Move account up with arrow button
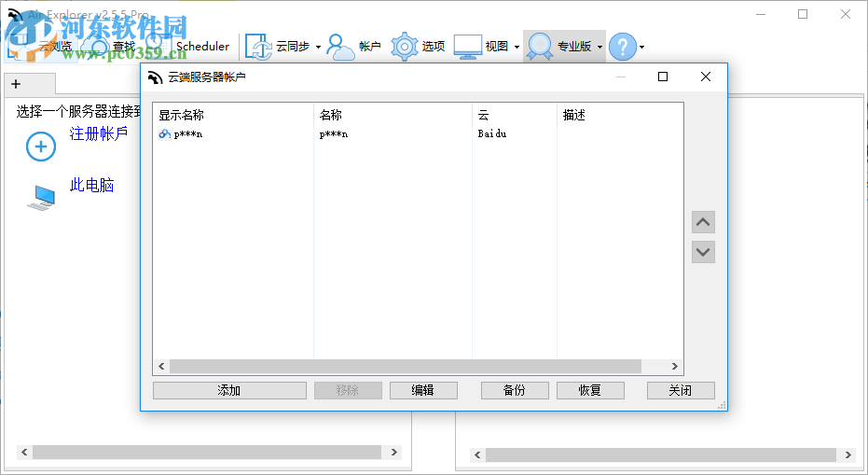The width and height of the screenshot is (868, 475). 703,222
